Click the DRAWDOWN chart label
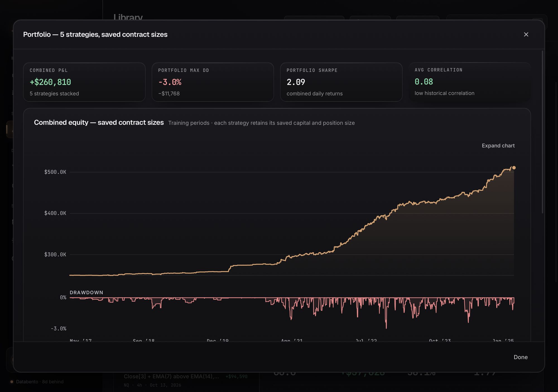558x392 pixels. 86,292
